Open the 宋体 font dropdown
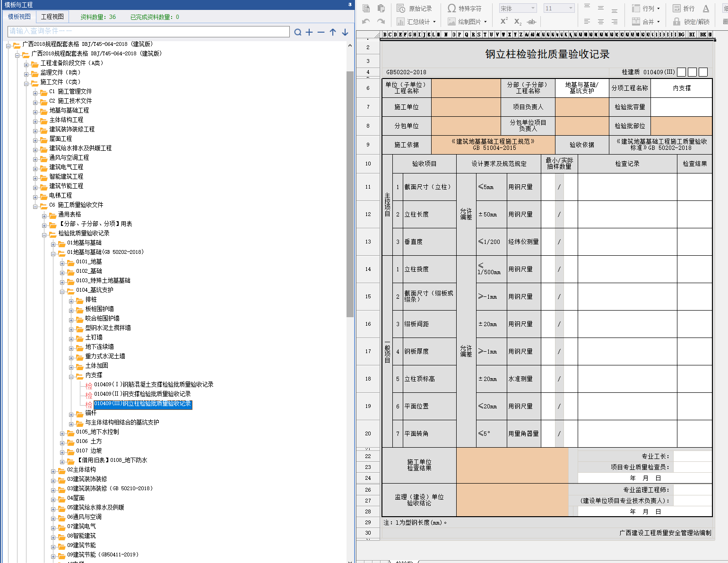 click(x=533, y=8)
